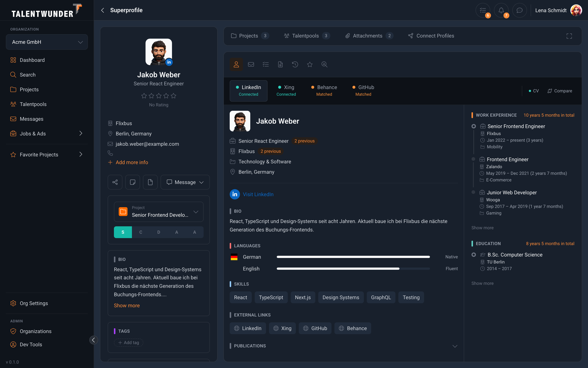Click the sticky note icon button

pos(133,182)
